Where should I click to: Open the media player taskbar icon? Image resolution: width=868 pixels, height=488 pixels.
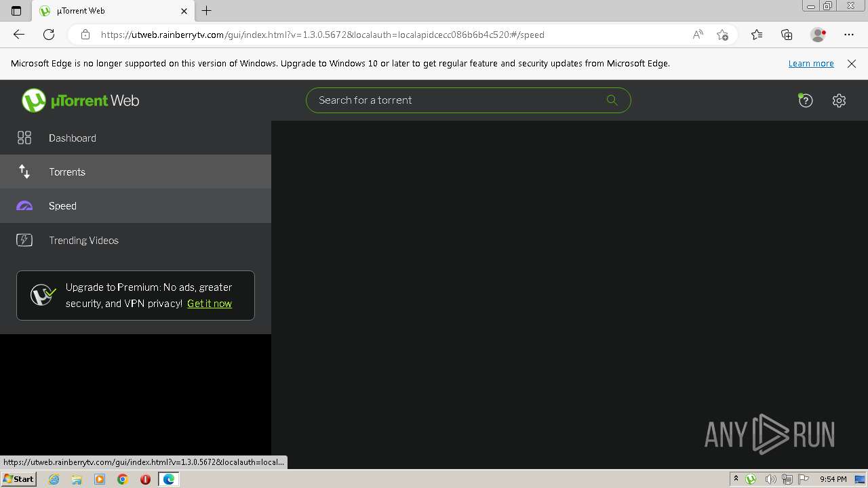(x=100, y=479)
